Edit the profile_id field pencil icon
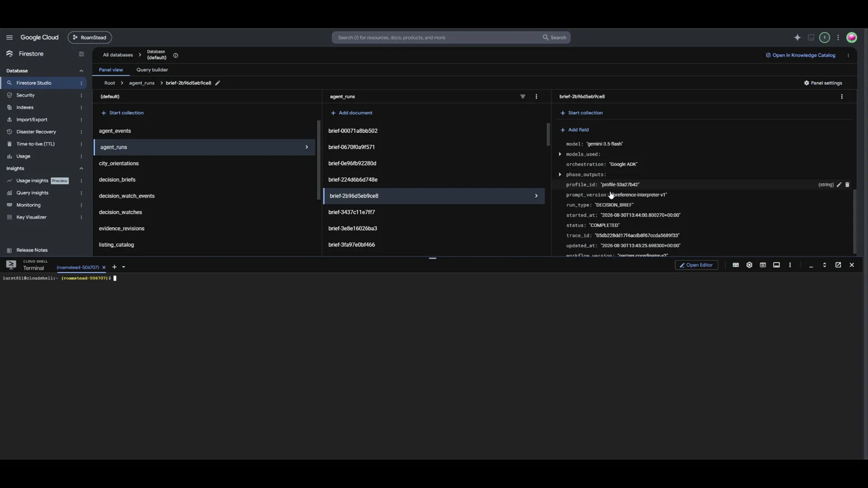 tap(839, 185)
